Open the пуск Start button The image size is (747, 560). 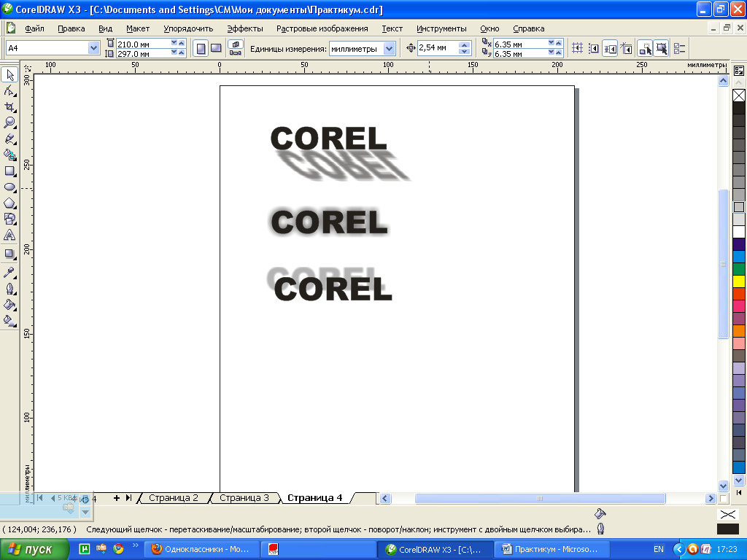coord(34,550)
